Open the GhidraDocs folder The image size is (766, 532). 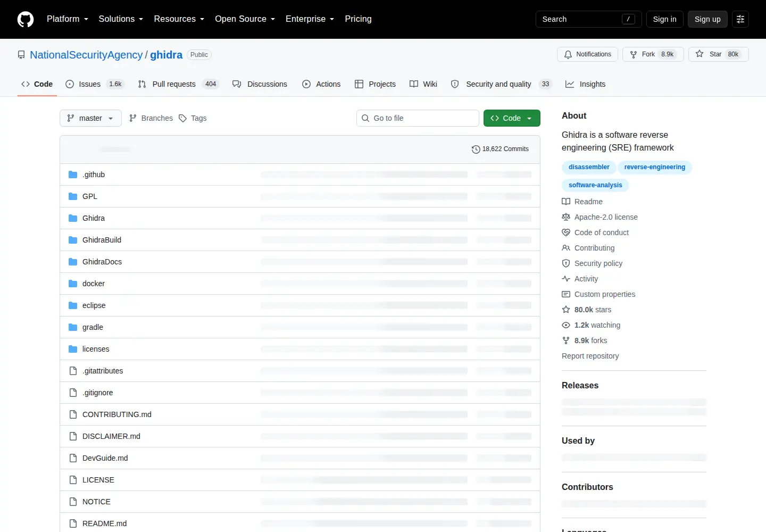pyautogui.click(x=102, y=262)
